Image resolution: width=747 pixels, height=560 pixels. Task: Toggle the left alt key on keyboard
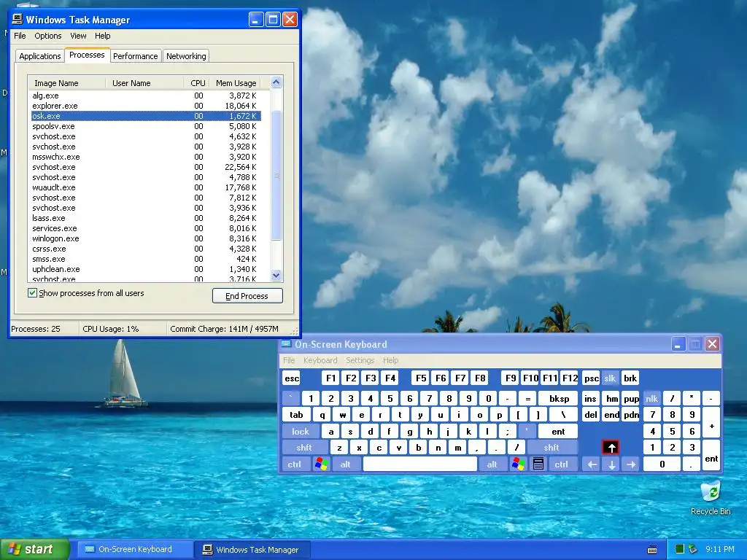(345, 464)
